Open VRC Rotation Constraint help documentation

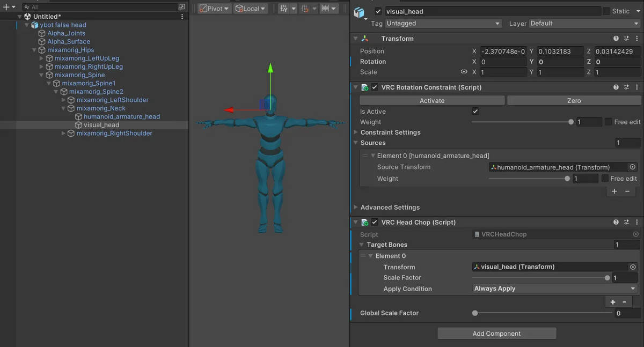click(x=615, y=87)
